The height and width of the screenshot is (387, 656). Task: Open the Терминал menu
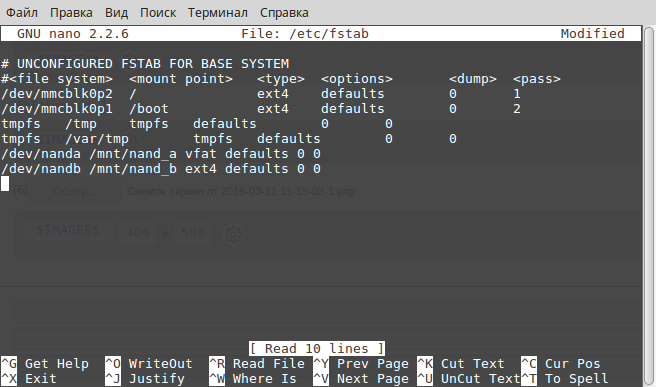(x=218, y=13)
